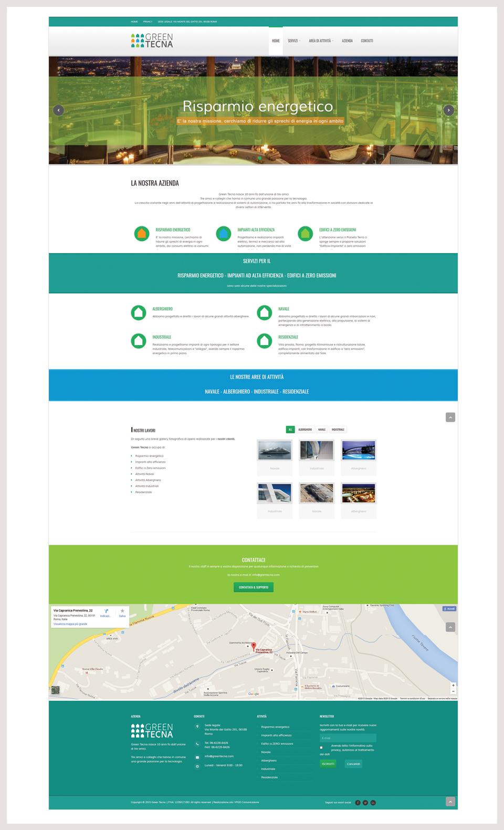Click the Navale service house icon
Viewport: 504px width, 830px height.
[265, 313]
